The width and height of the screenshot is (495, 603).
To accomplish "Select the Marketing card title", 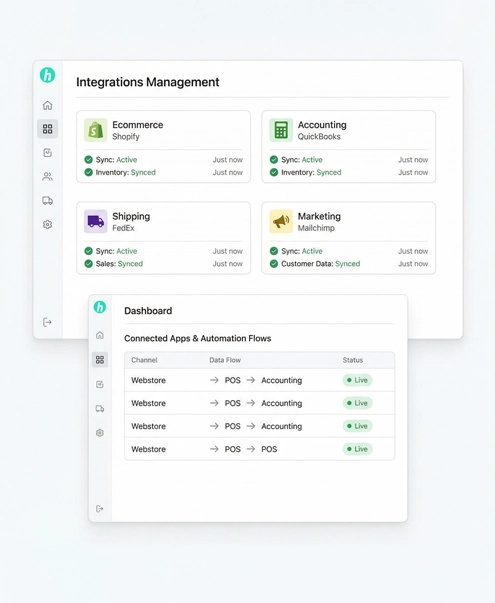I will pyautogui.click(x=319, y=217).
